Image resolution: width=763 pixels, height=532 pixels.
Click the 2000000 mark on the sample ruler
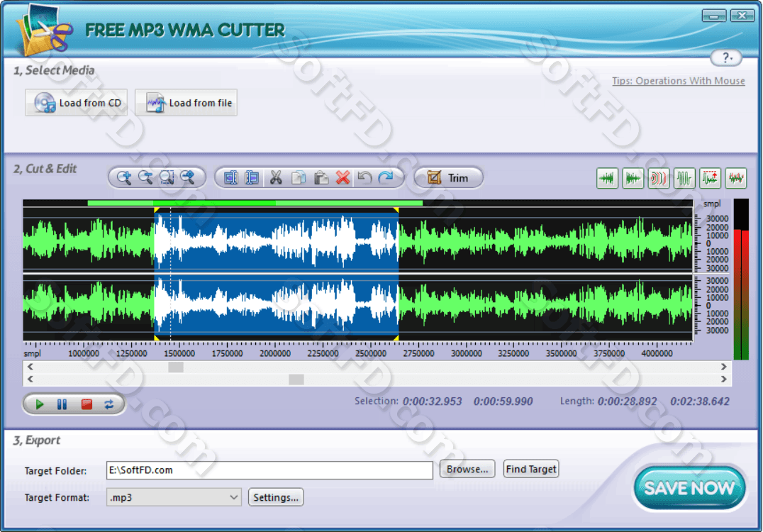275,353
